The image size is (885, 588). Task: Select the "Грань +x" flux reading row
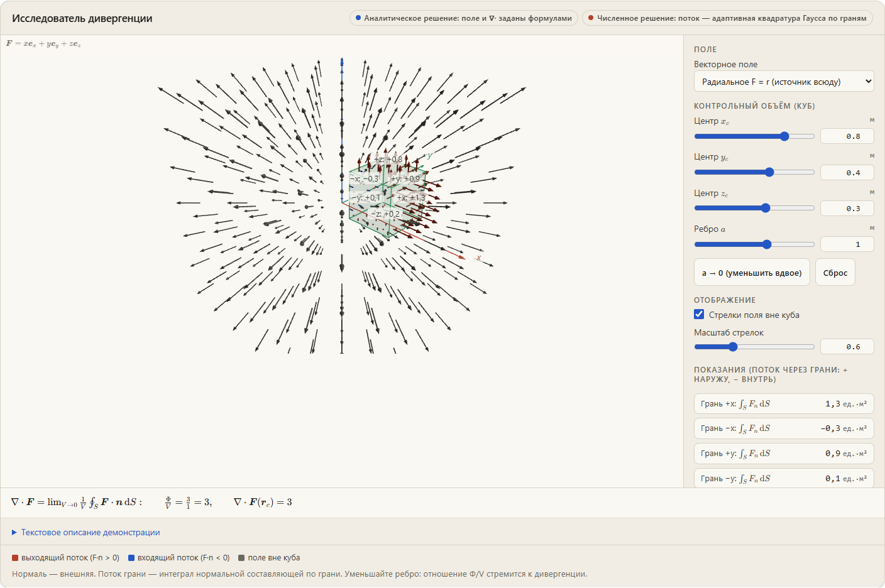[784, 404]
